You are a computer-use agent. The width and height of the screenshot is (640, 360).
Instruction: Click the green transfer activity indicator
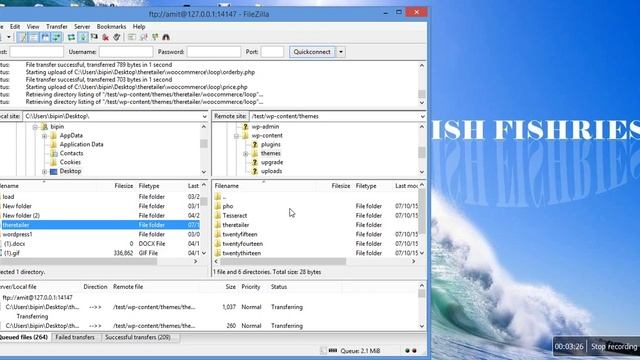pyautogui.click(x=407, y=351)
